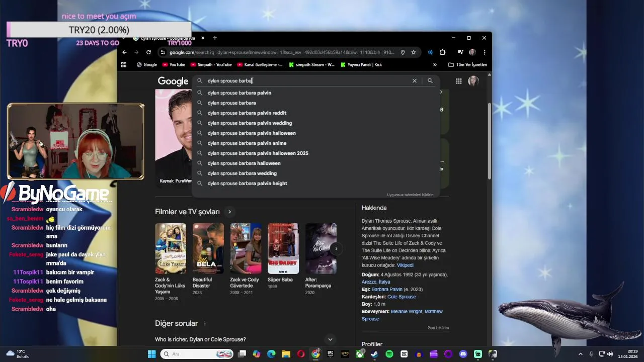Open the Chrome extensions puzzle icon
Image resolution: width=644 pixels, height=362 pixels.
tap(443, 52)
